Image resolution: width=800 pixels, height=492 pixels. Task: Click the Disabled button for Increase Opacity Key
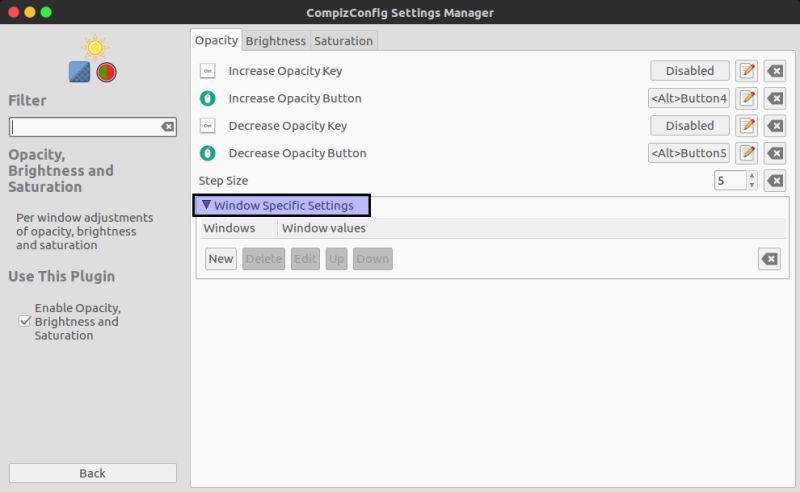[690, 71]
